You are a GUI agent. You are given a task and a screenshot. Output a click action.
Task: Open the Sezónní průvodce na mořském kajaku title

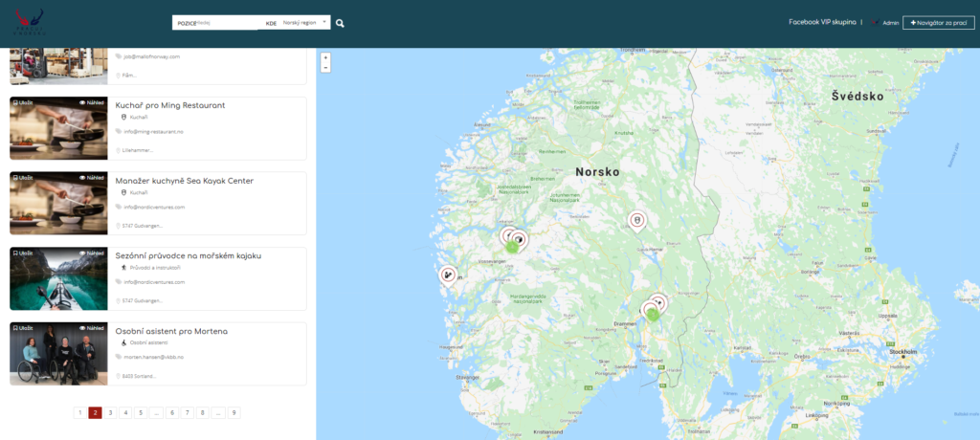pos(189,255)
